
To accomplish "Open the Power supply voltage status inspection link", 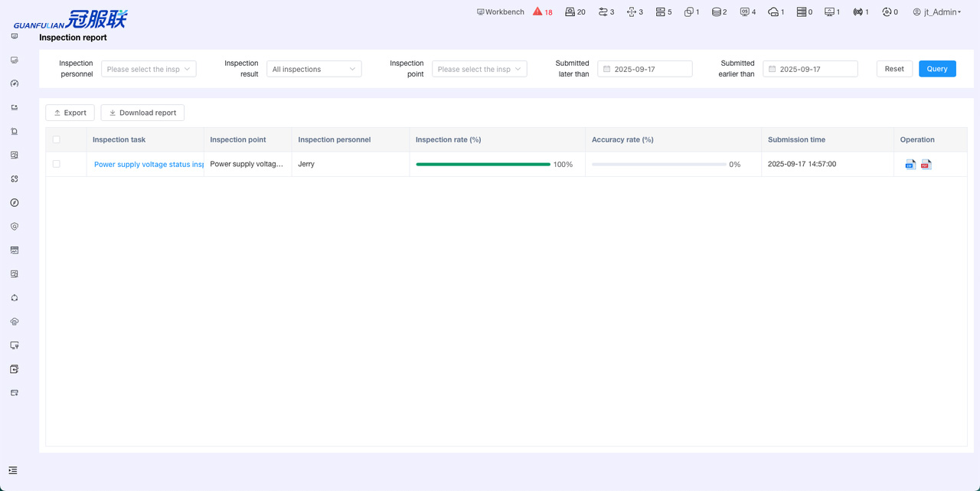I will tap(149, 164).
